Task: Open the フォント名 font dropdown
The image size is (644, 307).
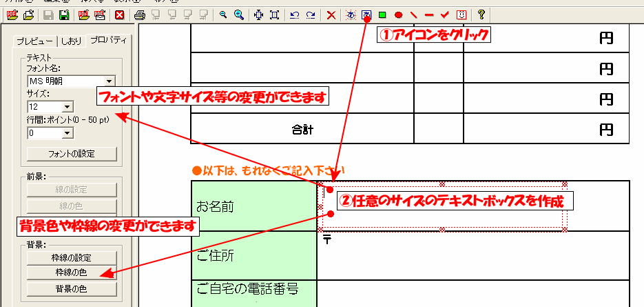Action: [x=109, y=81]
